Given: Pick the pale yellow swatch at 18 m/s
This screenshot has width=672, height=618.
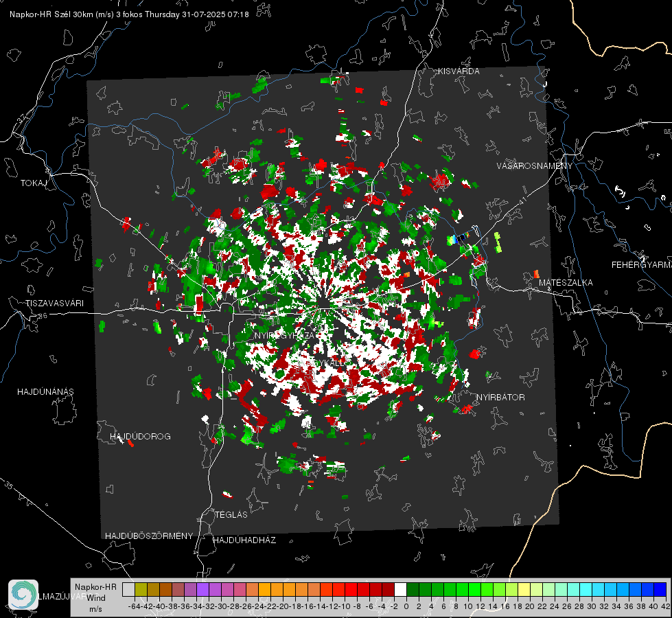Looking at the screenshot, I should pyautogui.click(x=524, y=589).
